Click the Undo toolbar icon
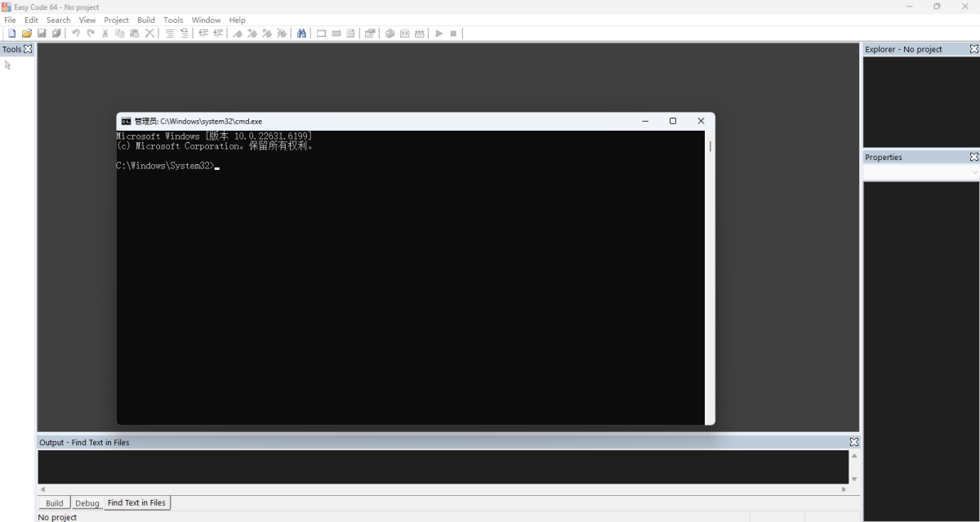Viewport: 980px width, 522px height. pyautogui.click(x=75, y=33)
